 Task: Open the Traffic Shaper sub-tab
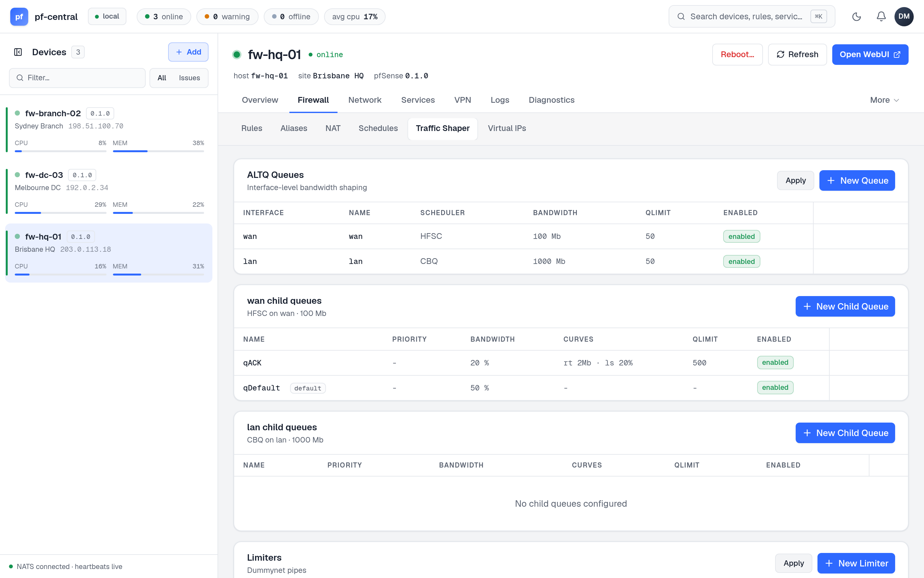[442, 128]
